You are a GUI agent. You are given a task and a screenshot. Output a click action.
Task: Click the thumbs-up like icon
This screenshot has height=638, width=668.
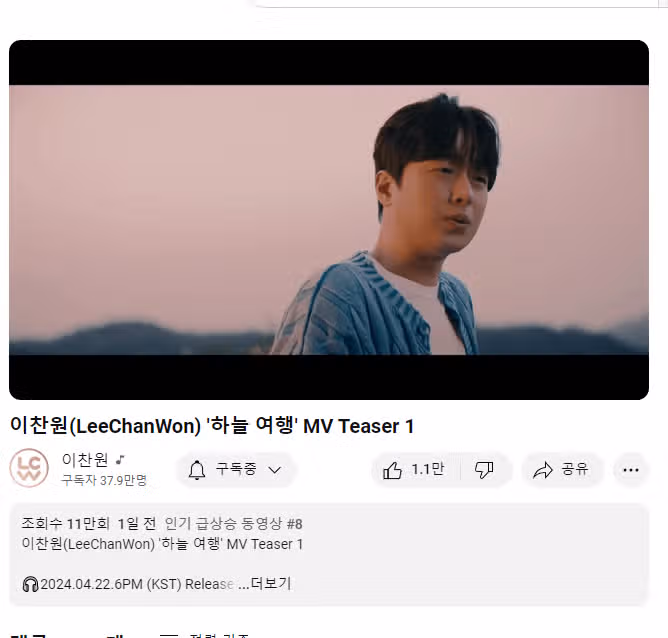392,470
